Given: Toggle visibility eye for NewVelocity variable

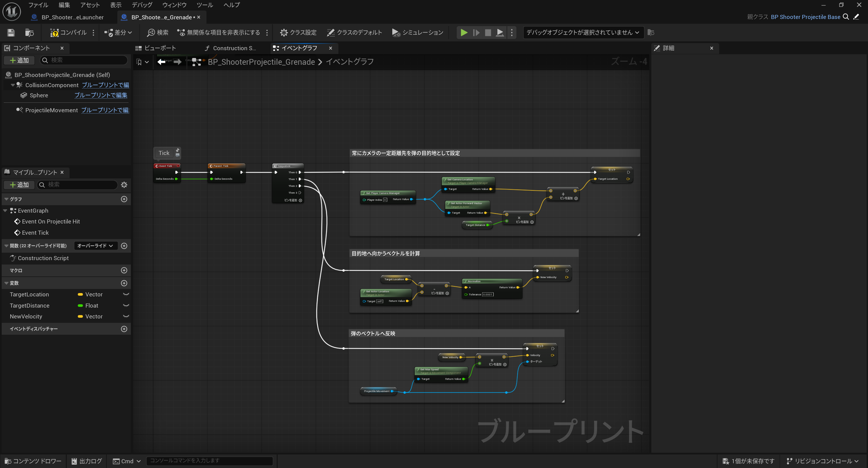Looking at the screenshot, I should [x=126, y=316].
